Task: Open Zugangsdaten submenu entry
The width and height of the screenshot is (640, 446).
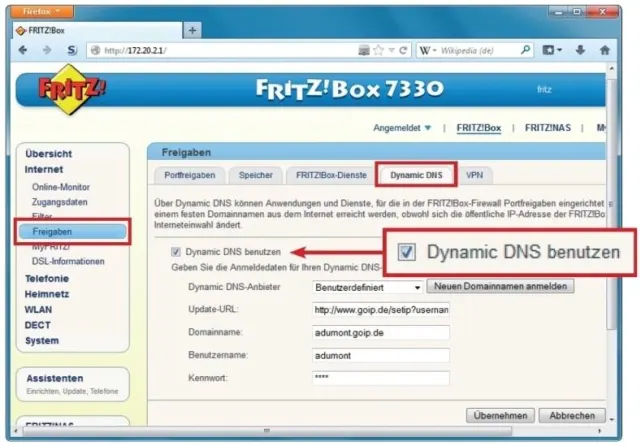Action: pos(60,202)
